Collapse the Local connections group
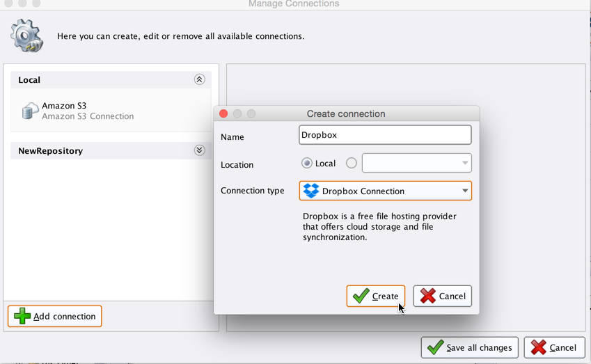The width and height of the screenshot is (591, 364). 199,79
